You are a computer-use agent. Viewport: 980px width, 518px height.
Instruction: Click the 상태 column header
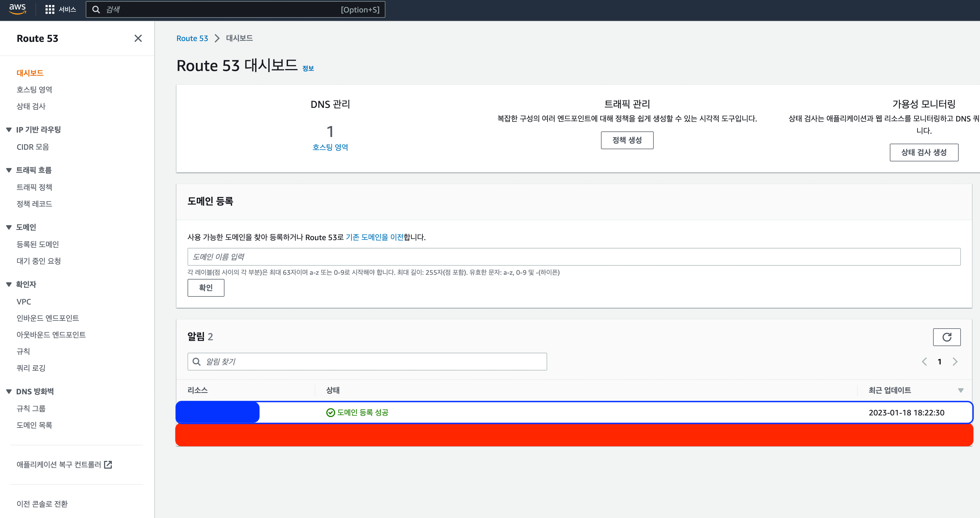pyautogui.click(x=333, y=391)
